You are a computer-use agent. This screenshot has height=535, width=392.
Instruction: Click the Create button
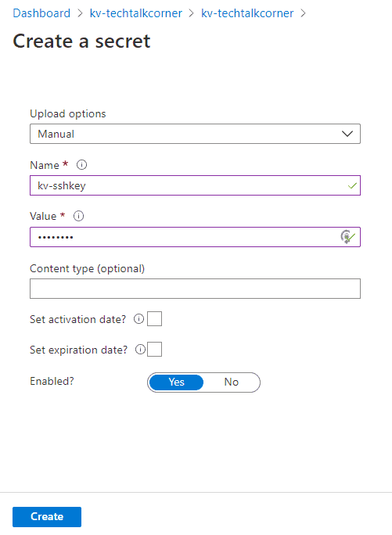coord(47,516)
